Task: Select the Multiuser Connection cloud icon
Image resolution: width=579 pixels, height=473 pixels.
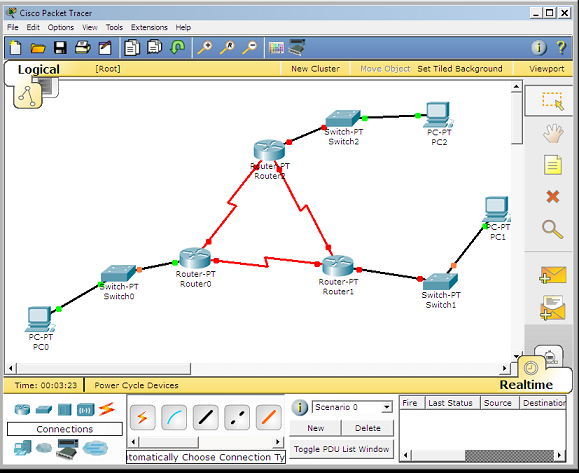Action: point(95,448)
